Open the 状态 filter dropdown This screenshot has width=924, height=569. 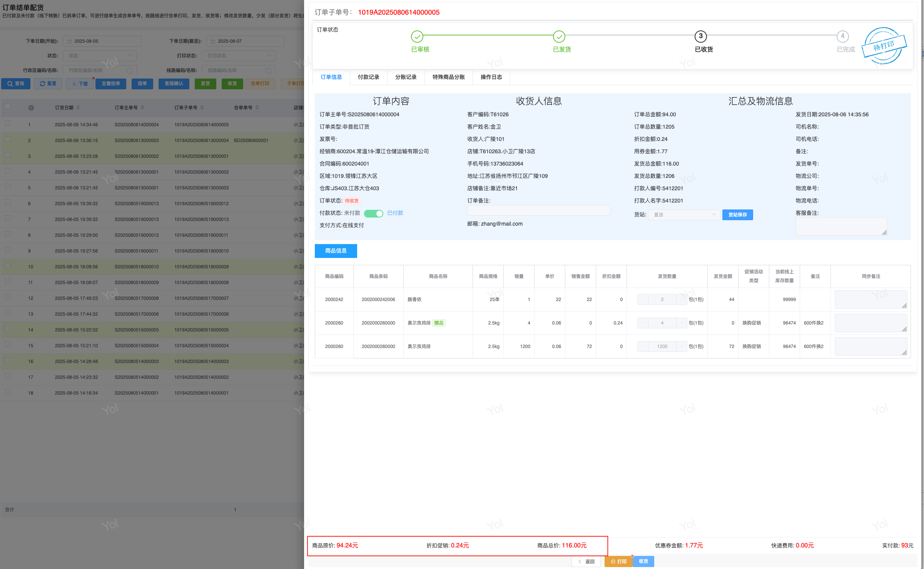point(100,56)
